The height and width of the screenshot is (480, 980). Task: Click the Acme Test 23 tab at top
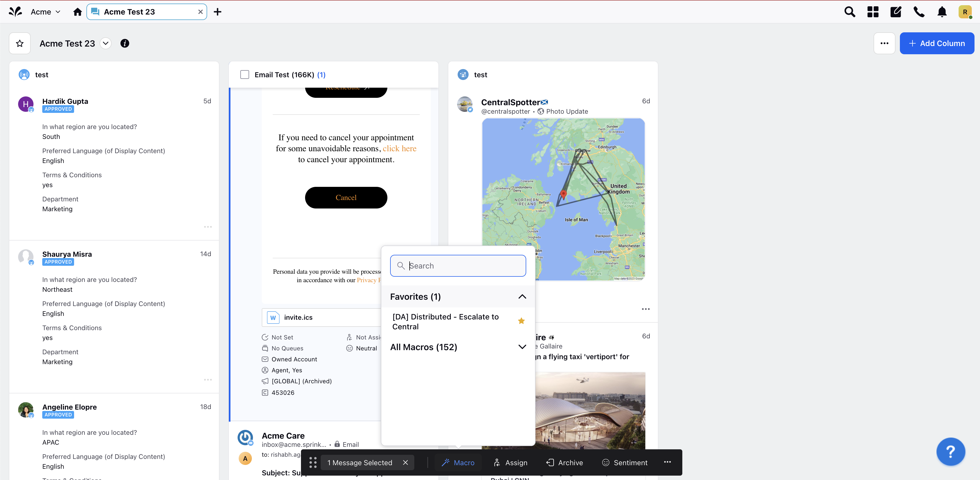tap(147, 12)
